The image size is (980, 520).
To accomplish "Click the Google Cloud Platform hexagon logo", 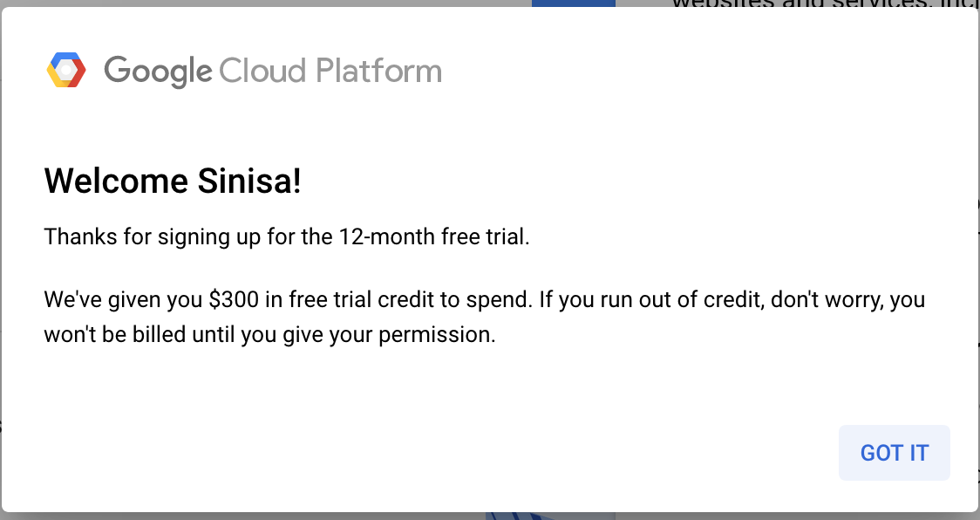I will click(66, 70).
